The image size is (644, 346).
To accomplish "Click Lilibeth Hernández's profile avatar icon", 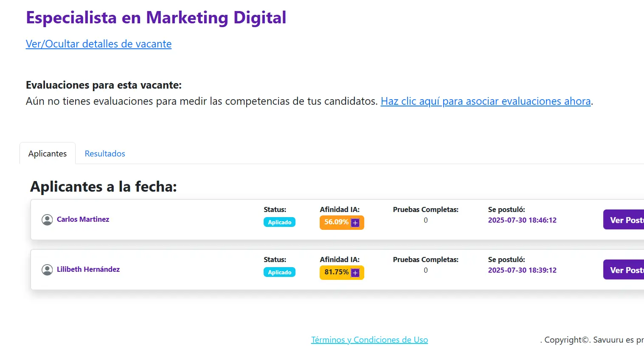I will point(47,270).
